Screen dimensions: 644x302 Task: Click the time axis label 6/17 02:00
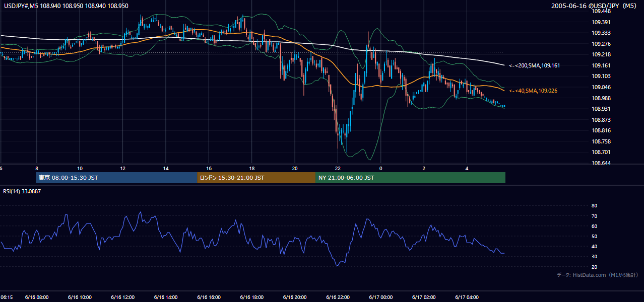click(x=424, y=297)
